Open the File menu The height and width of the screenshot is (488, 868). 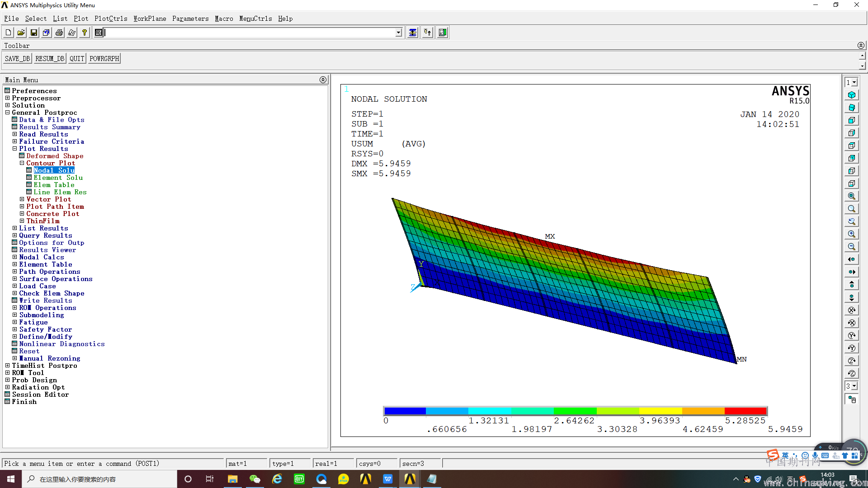click(x=11, y=19)
